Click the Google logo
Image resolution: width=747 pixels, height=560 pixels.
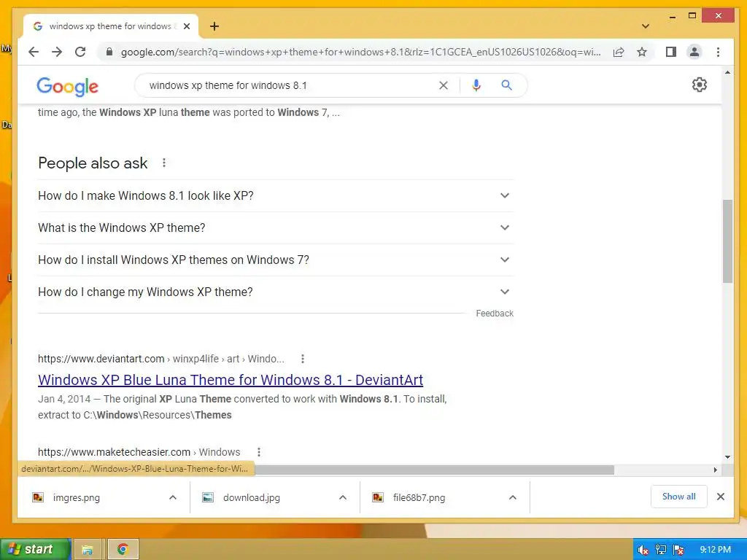(67, 86)
